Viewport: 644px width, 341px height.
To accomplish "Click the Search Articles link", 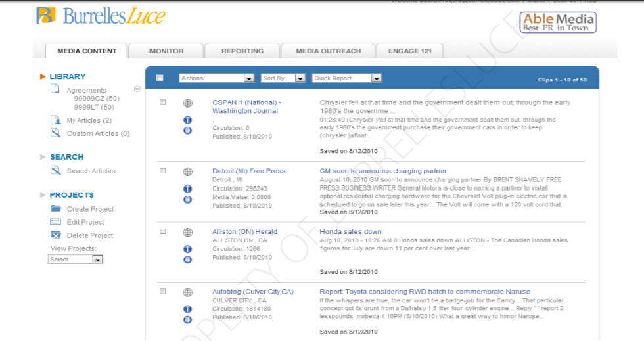I will pyautogui.click(x=91, y=171).
